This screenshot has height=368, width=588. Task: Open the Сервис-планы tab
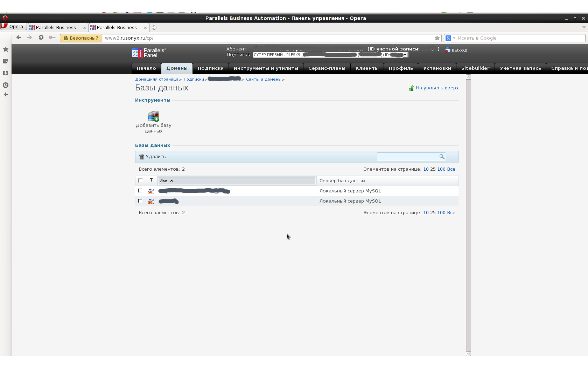point(327,68)
